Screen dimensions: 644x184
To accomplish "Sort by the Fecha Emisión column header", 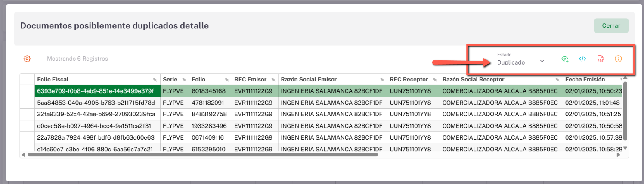I will pos(585,79).
